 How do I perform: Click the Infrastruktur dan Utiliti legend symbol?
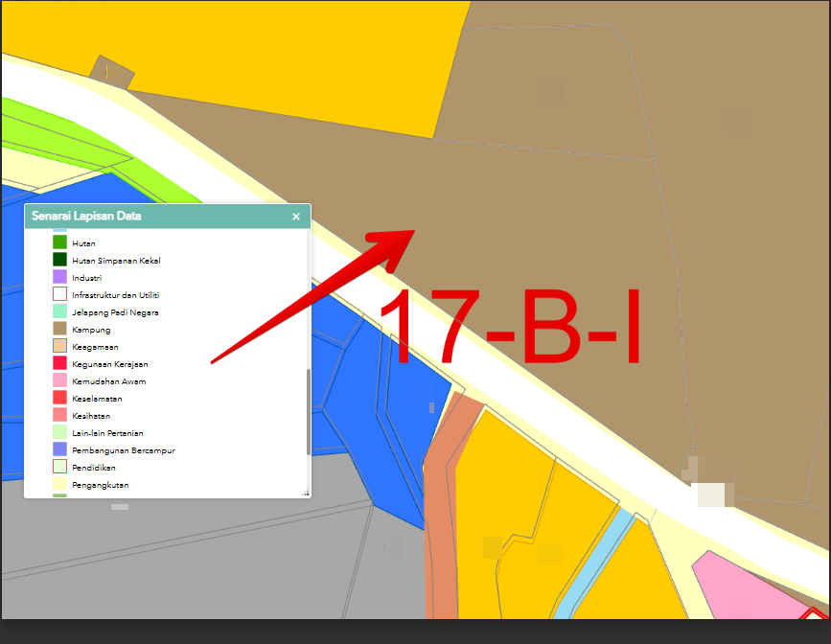point(59,294)
